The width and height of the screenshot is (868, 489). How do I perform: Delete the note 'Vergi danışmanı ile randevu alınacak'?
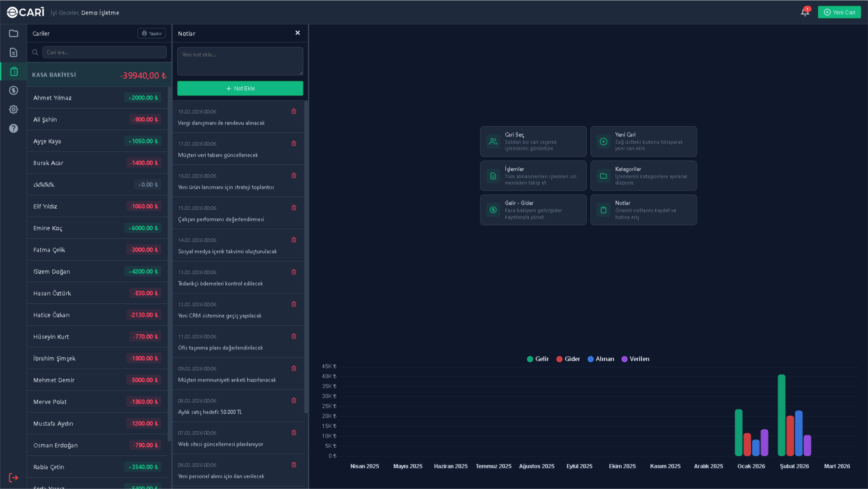(294, 111)
